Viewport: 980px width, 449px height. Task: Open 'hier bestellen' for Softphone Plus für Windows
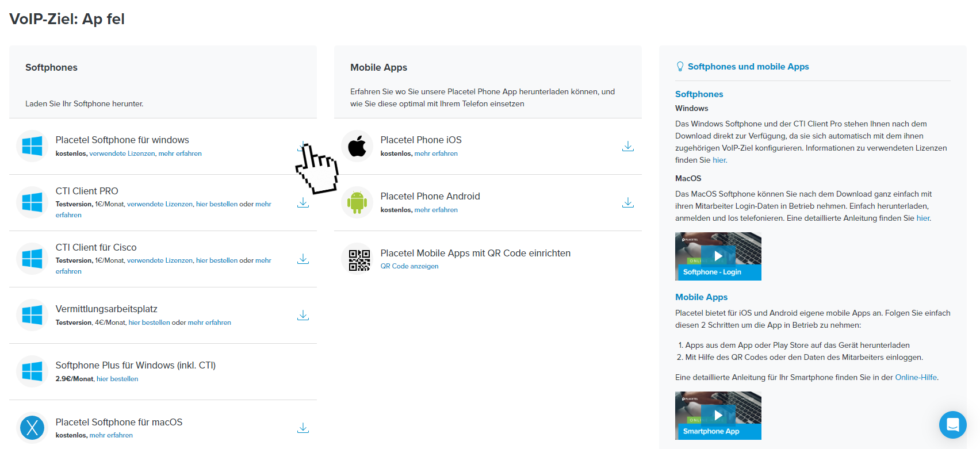click(x=117, y=379)
